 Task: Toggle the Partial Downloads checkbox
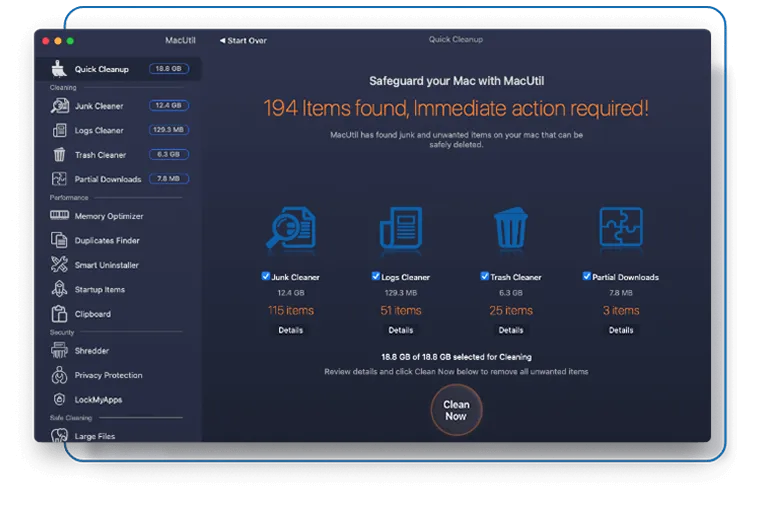[587, 276]
